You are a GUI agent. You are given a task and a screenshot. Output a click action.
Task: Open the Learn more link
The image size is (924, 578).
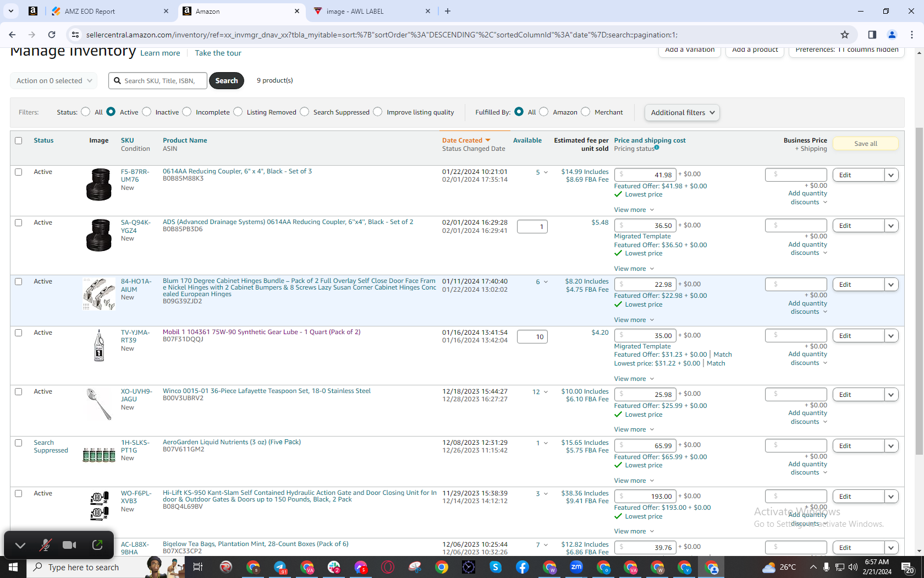click(x=160, y=53)
